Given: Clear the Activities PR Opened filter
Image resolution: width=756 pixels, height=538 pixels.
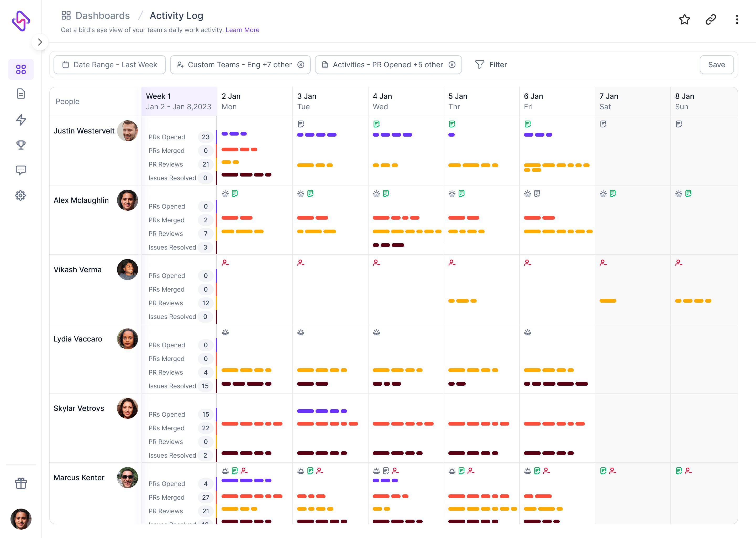Looking at the screenshot, I should pyautogui.click(x=452, y=65).
